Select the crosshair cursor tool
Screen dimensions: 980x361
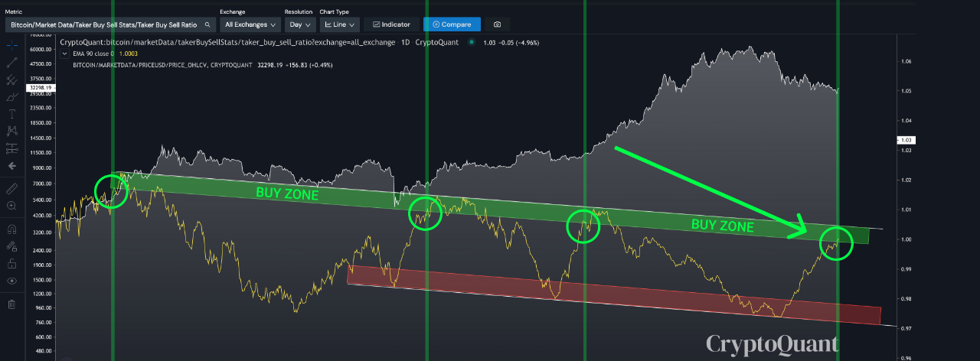pos(11,46)
